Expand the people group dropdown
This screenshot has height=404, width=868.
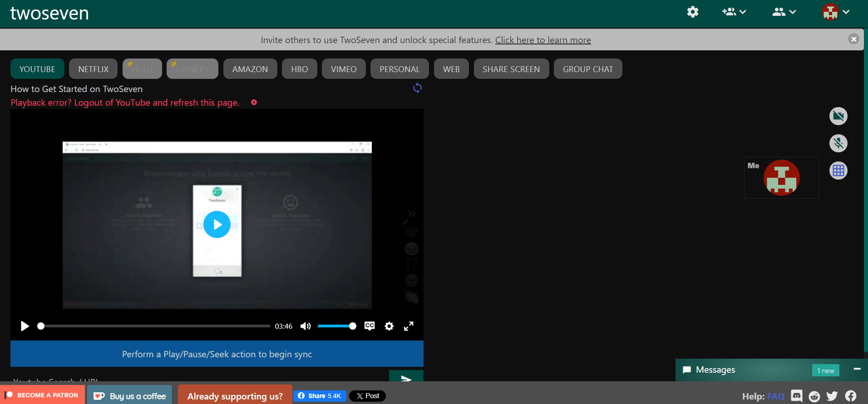(x=784, y=12)
